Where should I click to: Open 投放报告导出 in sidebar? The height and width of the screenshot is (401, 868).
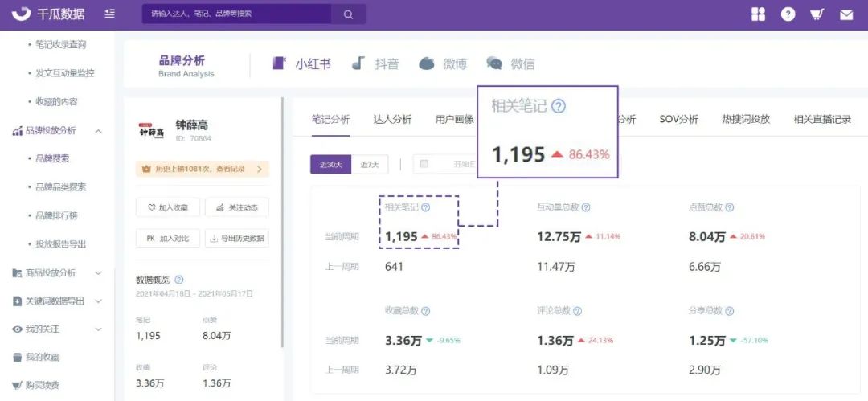tap(61, 244)
